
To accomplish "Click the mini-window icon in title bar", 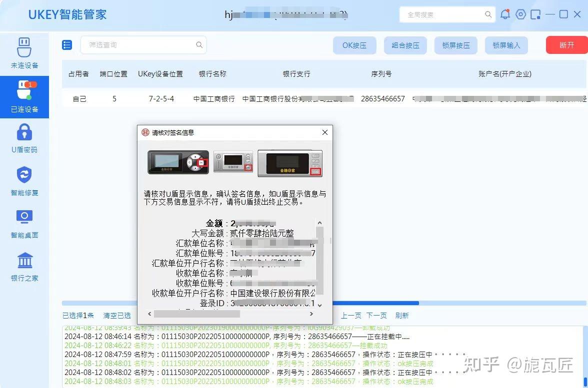I will point(536,14).
